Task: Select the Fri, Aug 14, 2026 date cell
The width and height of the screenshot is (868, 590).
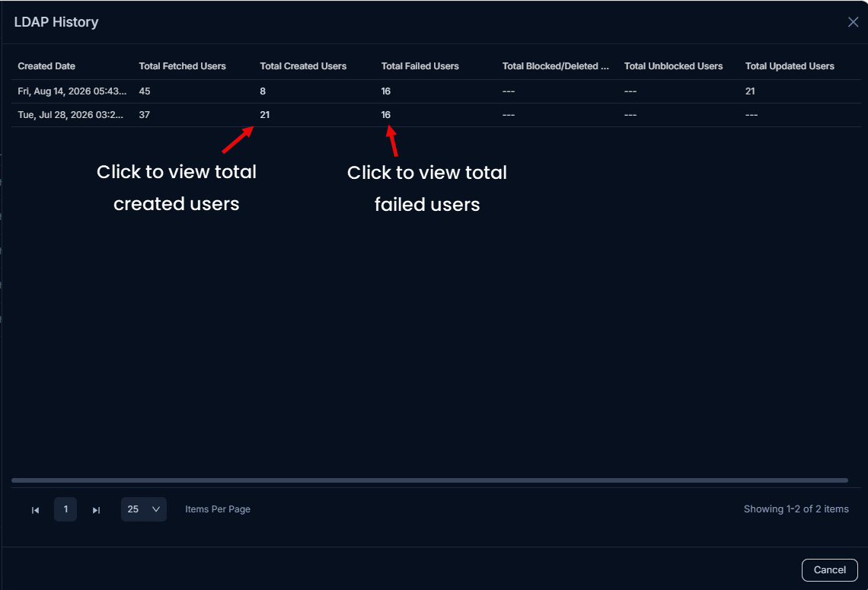Action: point(72,91)
